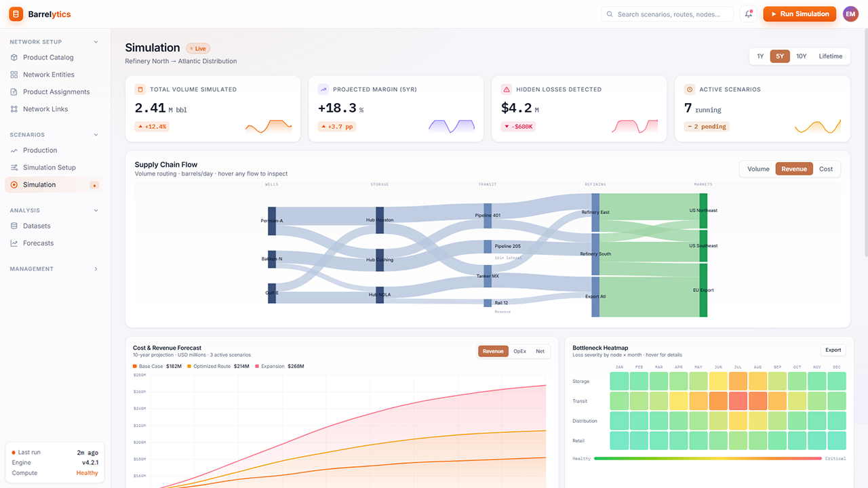
Task: Click the search scenarios input field
Action: (667, 14)
